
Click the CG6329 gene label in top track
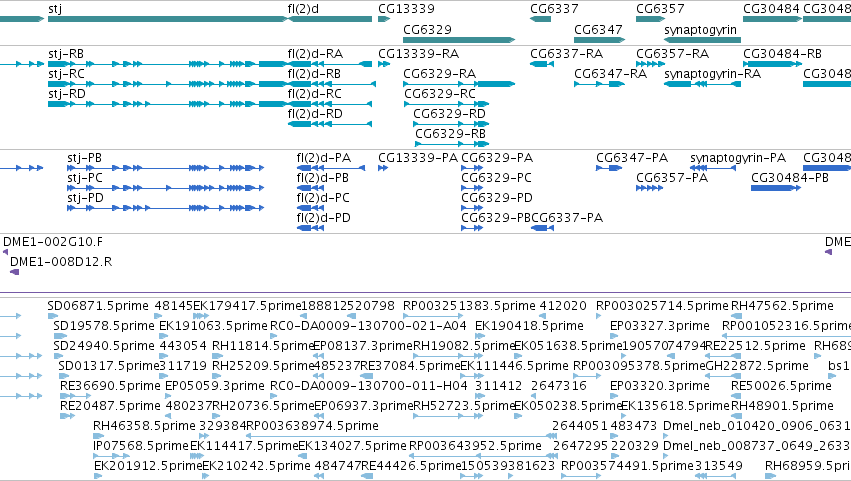427,29
